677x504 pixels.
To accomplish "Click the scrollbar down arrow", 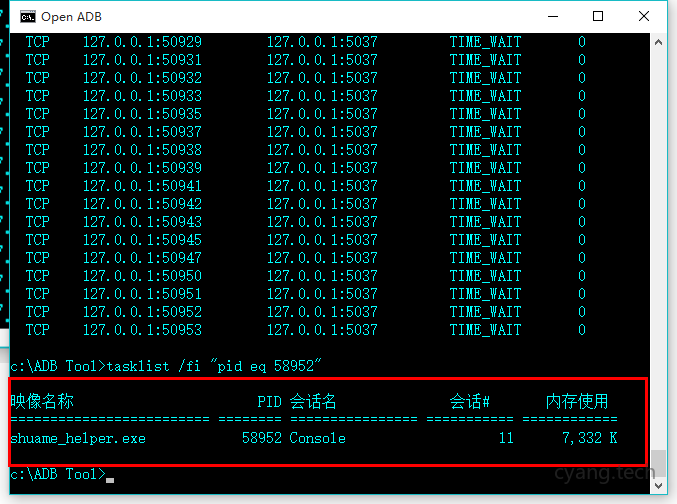I will (x=657, y=484).
